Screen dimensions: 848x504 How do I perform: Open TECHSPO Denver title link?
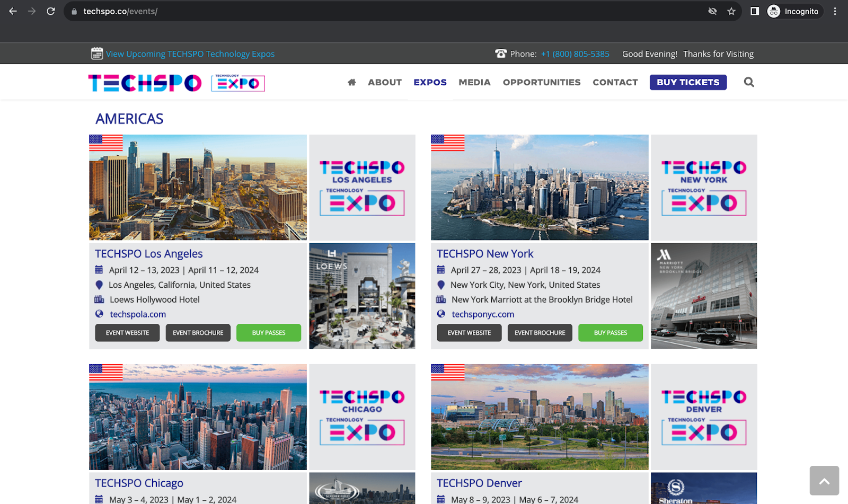[479, 483]
